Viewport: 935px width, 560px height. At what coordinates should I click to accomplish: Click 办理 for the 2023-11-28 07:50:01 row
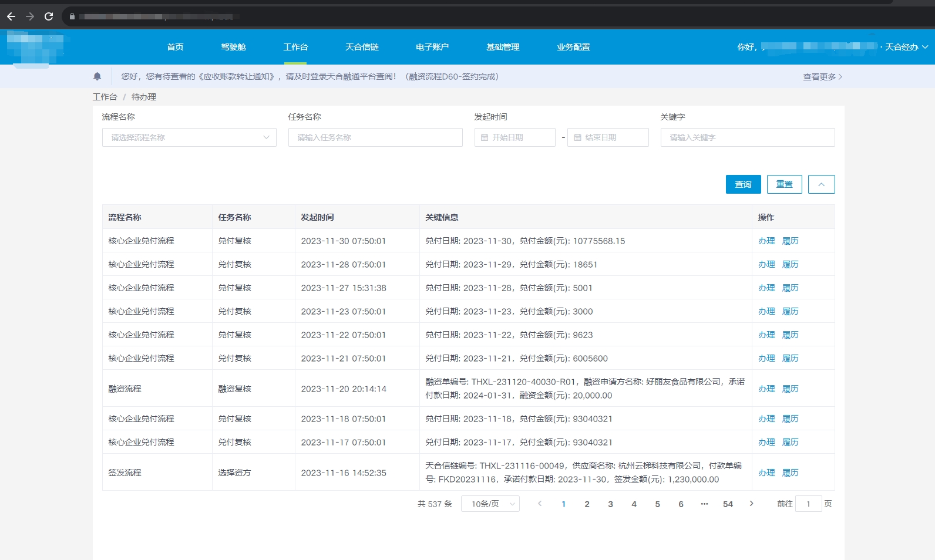(766, 264)
